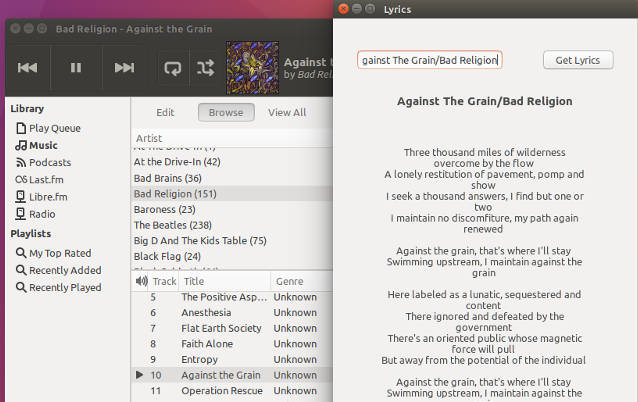Screen dimensions: 638x402
Task: Select artist At the Drive-In (42)
Action: pyautogui.click(x=232, y=162)
